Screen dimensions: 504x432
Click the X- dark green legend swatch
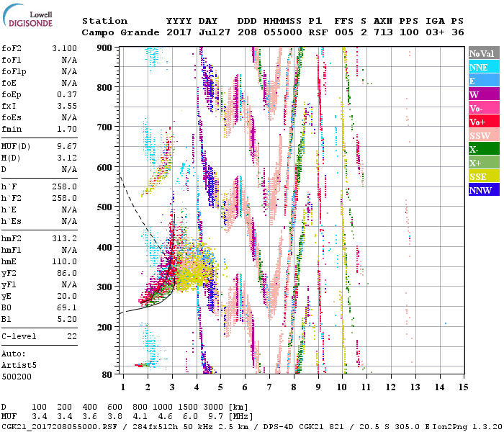[483, 149]
